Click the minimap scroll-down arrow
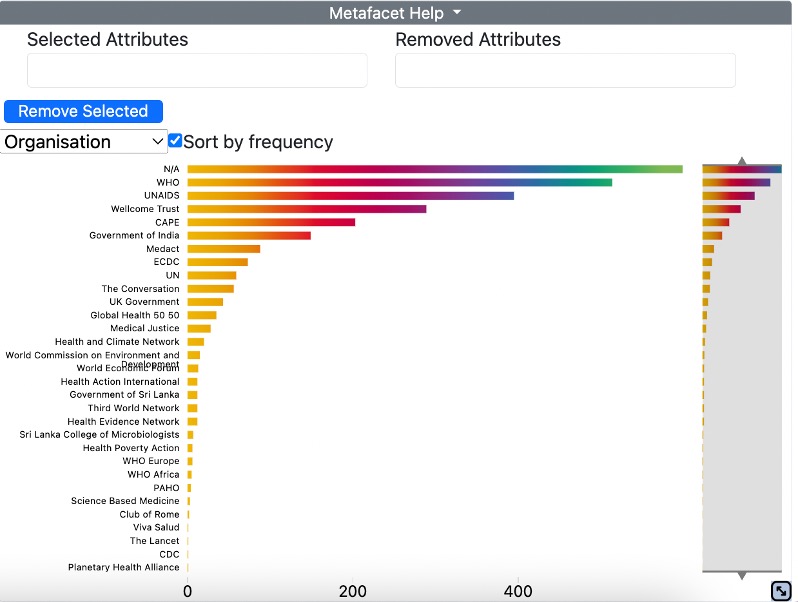The image size is (798, 602). [742, 576]
